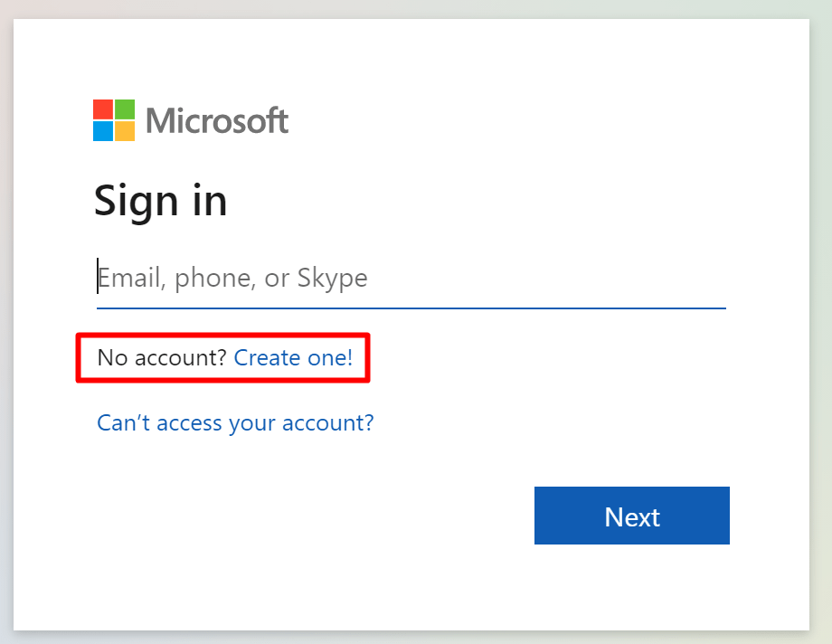This screenshot has height=644, width=832.
Task: Click the word "Next" on the button
Action: 632,516
